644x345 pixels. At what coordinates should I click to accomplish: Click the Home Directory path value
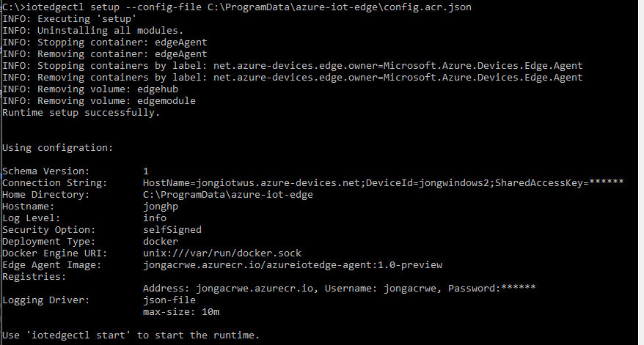click(x=227, y=194)
